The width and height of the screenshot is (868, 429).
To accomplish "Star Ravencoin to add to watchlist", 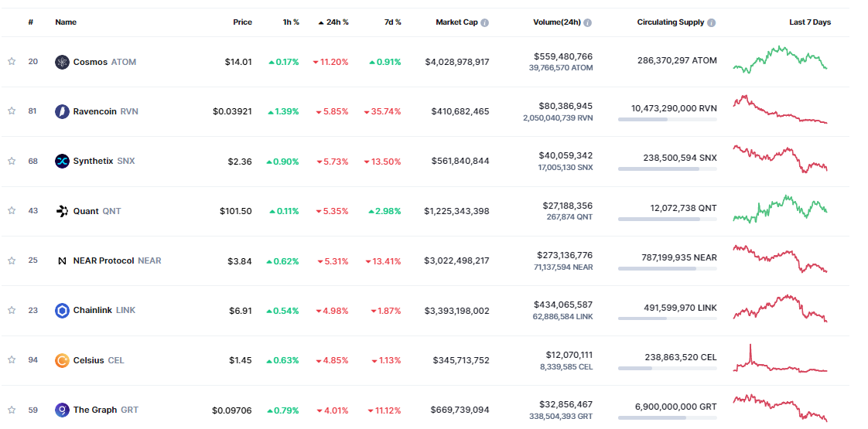I will 12,111.
